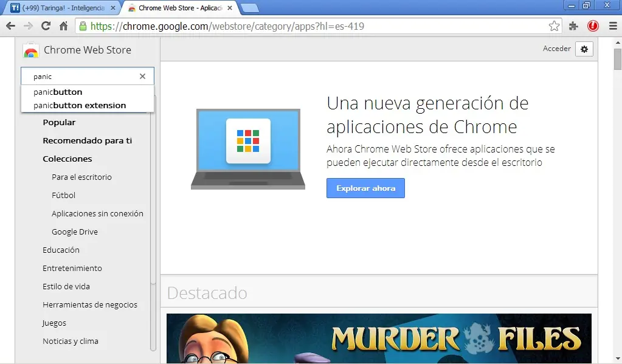Viewport: 622px width, 364px height.
Task: Close the Chrome Web Store tab
Action: 230,7
